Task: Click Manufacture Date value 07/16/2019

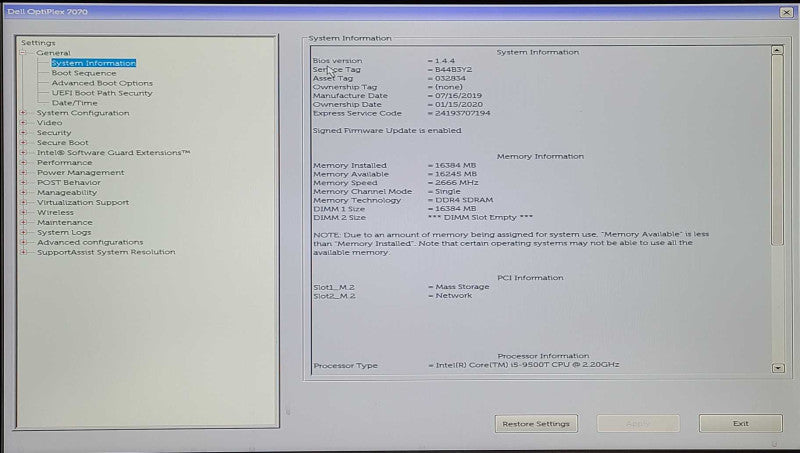Action: [458, 95]
